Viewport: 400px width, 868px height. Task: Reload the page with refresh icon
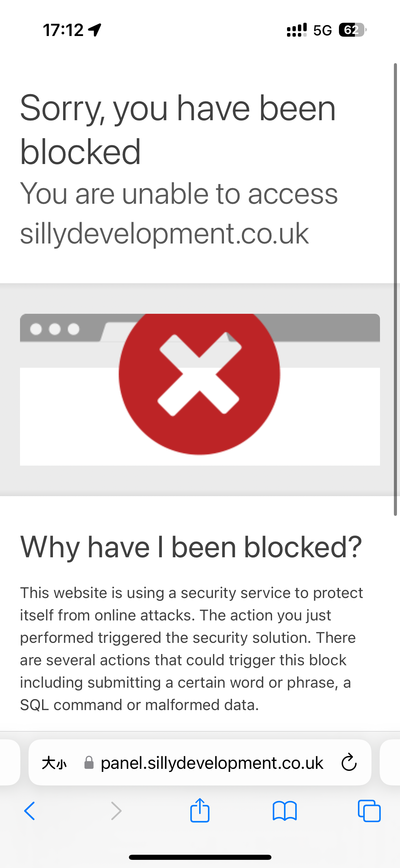349,762
